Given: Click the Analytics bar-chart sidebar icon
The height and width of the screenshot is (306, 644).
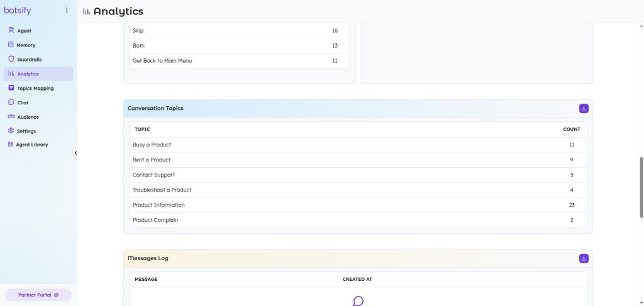Looking at the screenshot, I should (11, 74).
